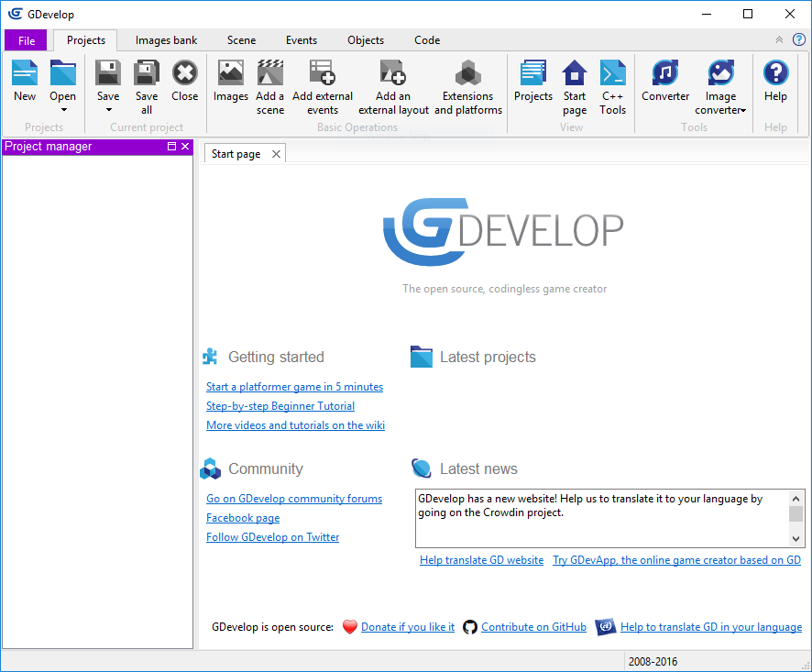
Task: Click Contribute on GitHub link
Action: (533, 627)
